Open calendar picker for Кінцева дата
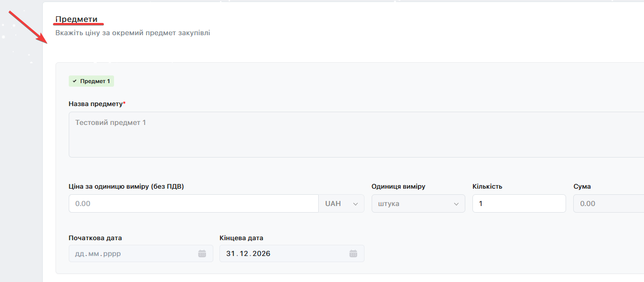644x282 pixels. [x=353, y=253]
